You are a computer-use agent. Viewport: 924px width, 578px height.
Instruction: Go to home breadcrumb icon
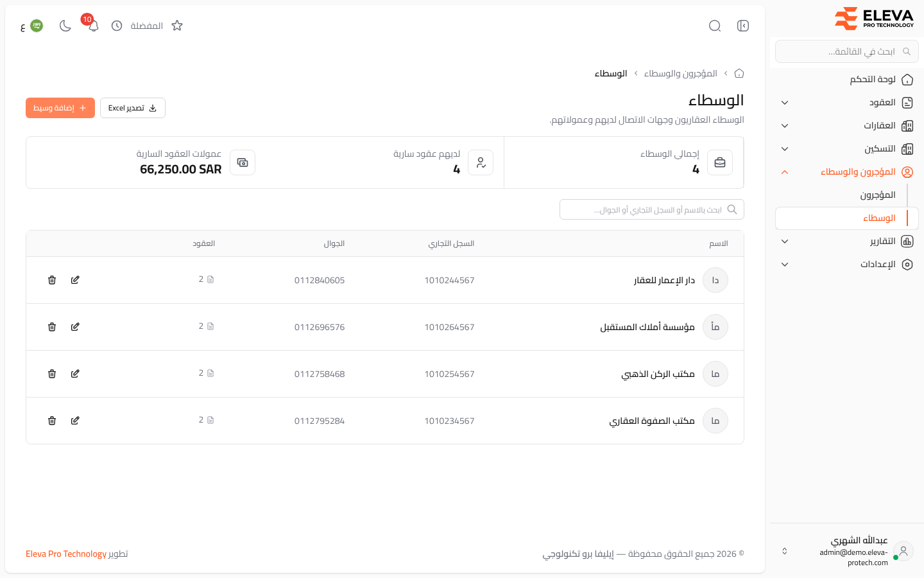click(x=739, y=73)
